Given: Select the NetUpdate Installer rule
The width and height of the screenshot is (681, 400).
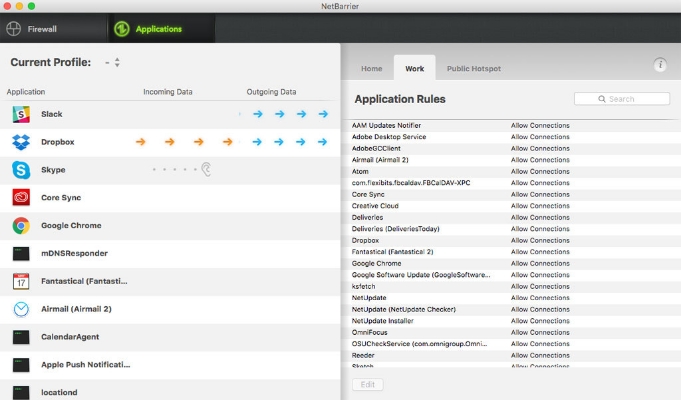Looking at the screenshot, I should tap(383, 321).
